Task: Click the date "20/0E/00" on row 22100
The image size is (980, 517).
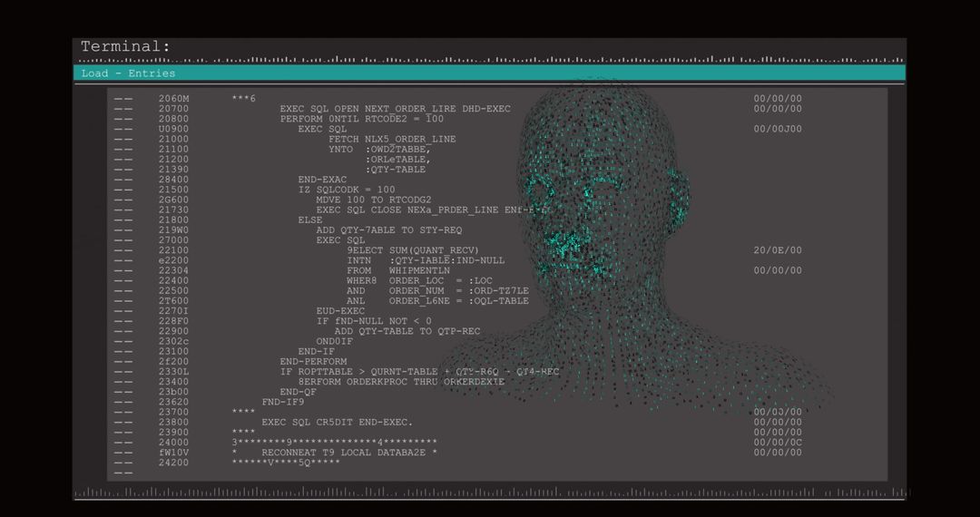Action: [778, 250]
